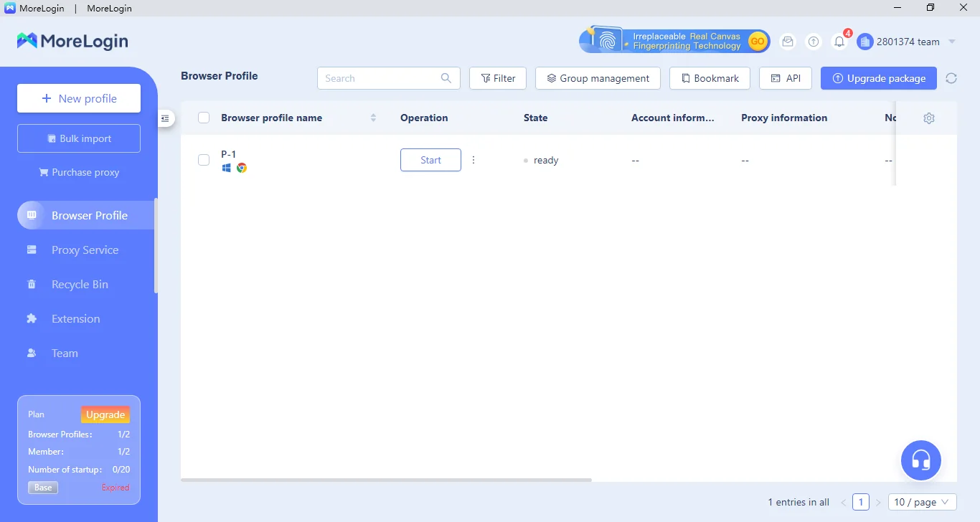
Task: Click the New profile button
Action: click(x=79, y=98)
